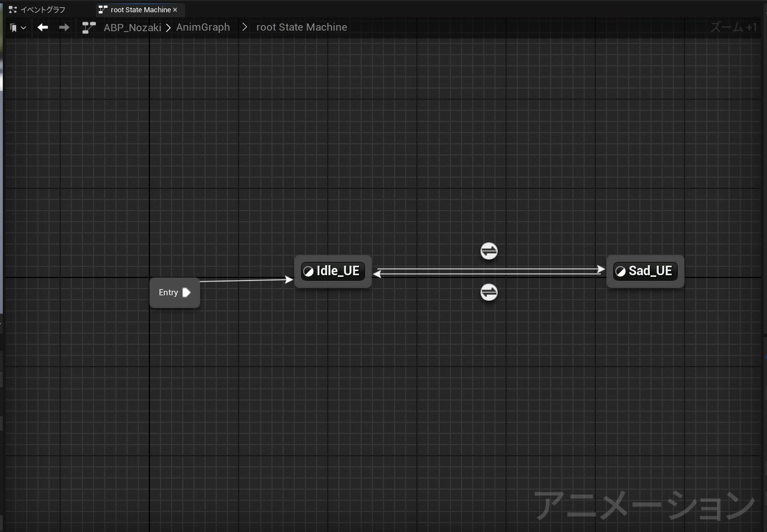767x532 pixels.
Task: Click the back navigation arrow
Action: pyautogui.click(x=43, y=27)
